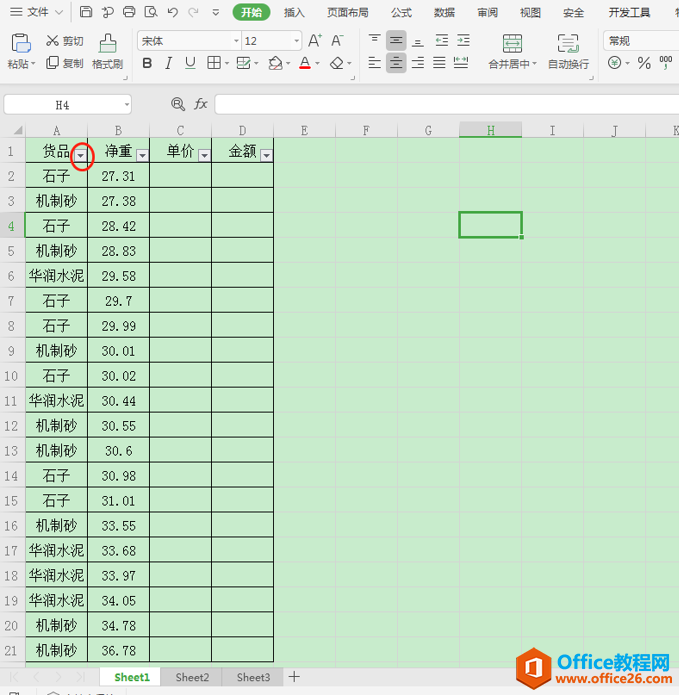The image size is (679, 696).
Task: Decrease indent icon
Action: point(441,41)
